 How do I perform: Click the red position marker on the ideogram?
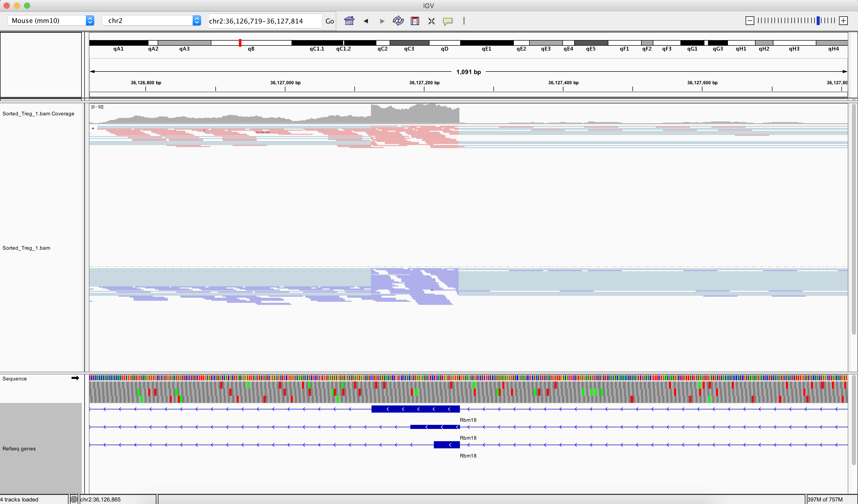(240, 43)
